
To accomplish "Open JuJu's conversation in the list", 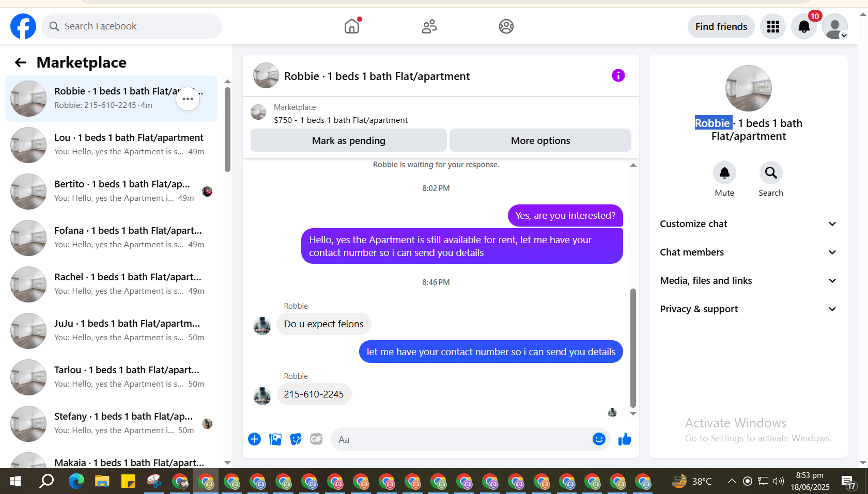I will tap(111, 331).
